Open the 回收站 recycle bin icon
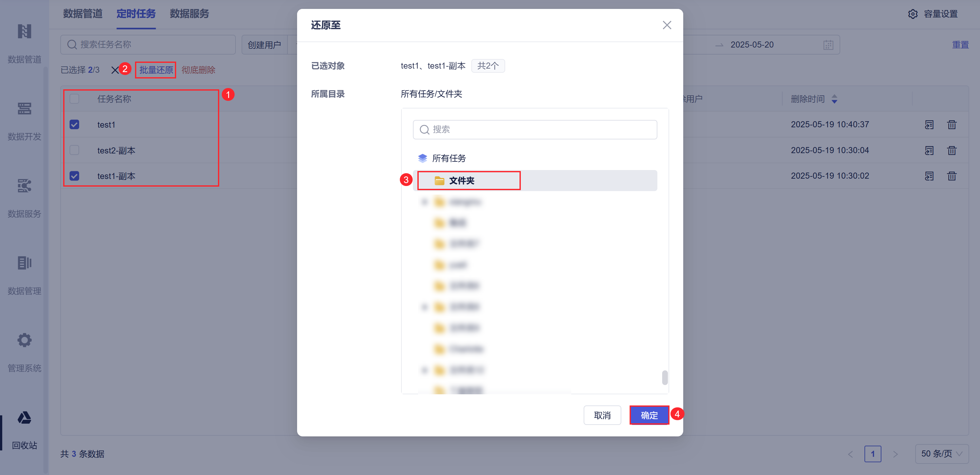 pos(24,418)
